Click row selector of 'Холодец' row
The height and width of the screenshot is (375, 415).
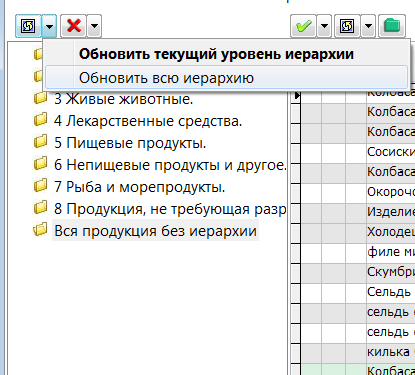[x=296, y=233]
